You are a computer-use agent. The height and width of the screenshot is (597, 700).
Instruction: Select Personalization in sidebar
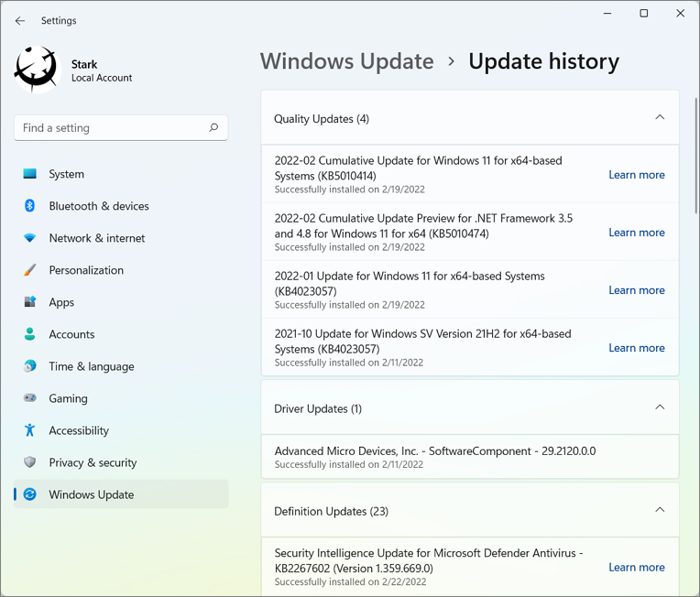point(121,270)
